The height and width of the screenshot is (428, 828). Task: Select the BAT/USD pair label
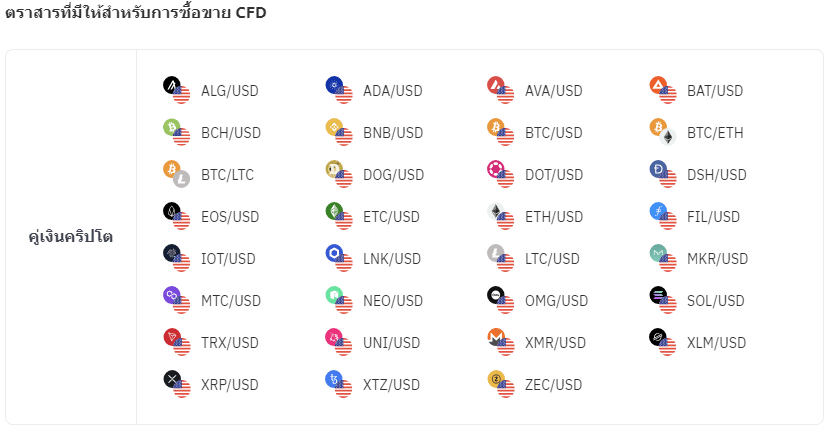click(x=715, y=91)
